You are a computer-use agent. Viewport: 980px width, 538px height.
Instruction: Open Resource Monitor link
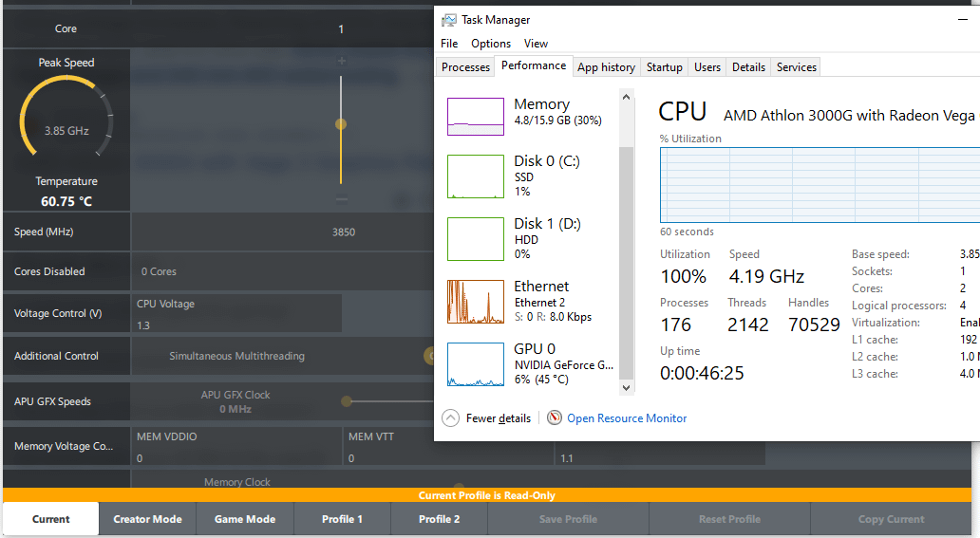click(x=626, y=418)
